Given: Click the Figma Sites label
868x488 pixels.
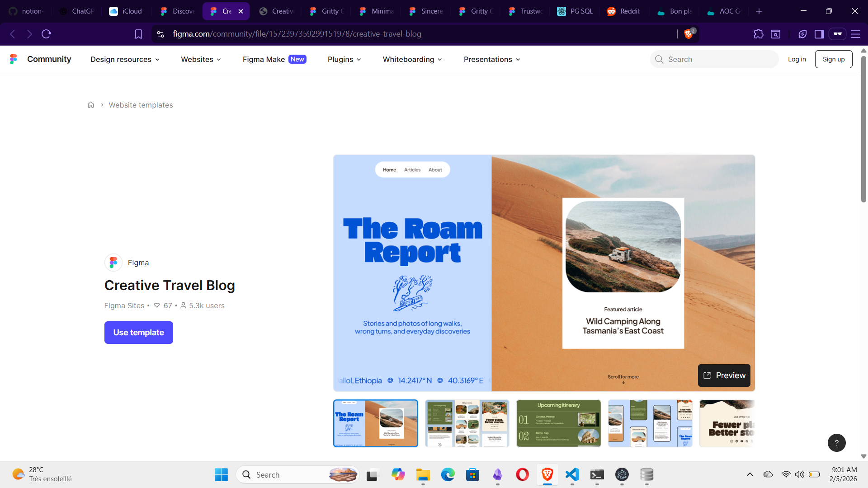Looking at the screenshot, I should (x=124, y=305).
